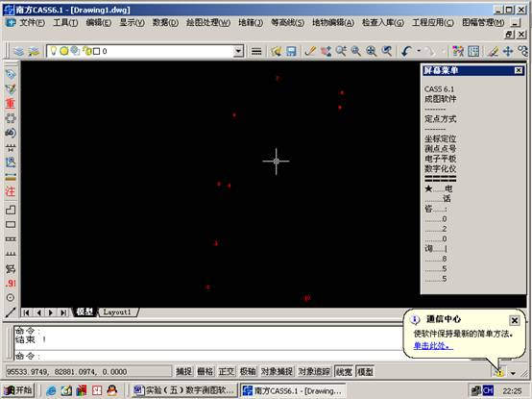Click the red 注 annotation icon
Viewport: 532px width, 399px height.
(x=11, y=191)
